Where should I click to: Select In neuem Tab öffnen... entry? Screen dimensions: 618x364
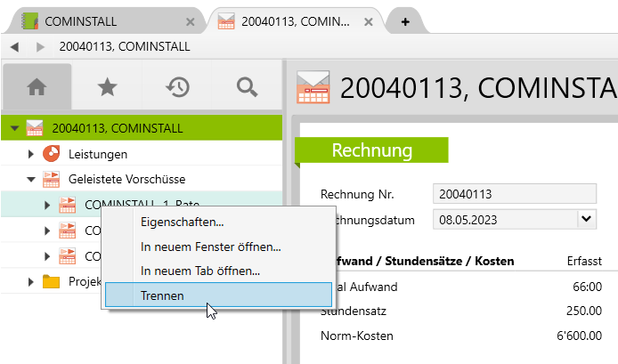200,271
